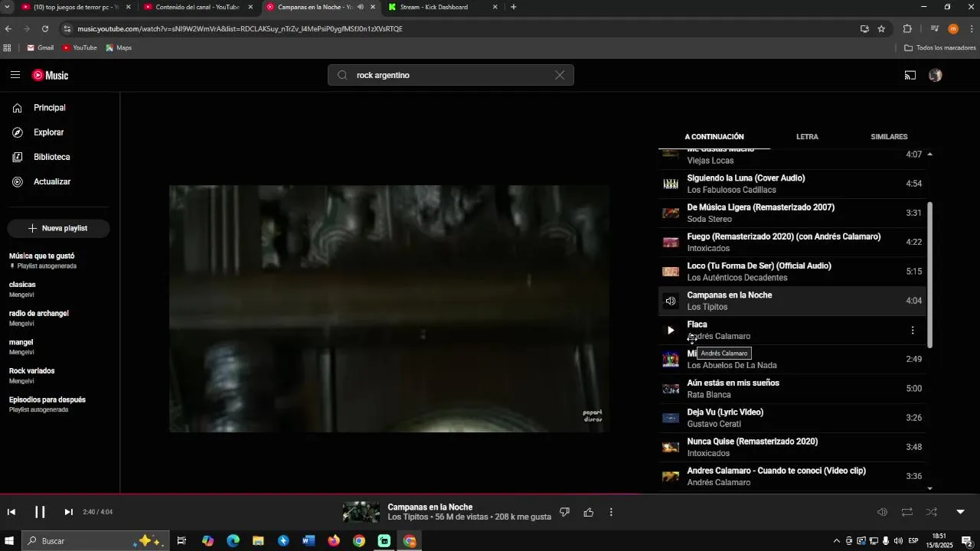
Task: Select the A continuación tab
Action: point(714,137)
